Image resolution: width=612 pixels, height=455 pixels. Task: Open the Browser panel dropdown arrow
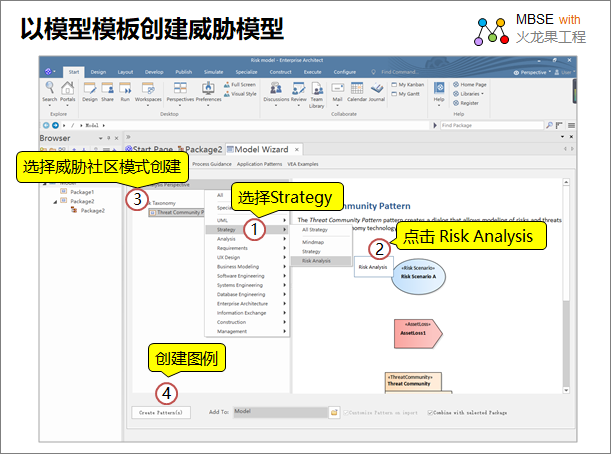click(x=101, y=138)
